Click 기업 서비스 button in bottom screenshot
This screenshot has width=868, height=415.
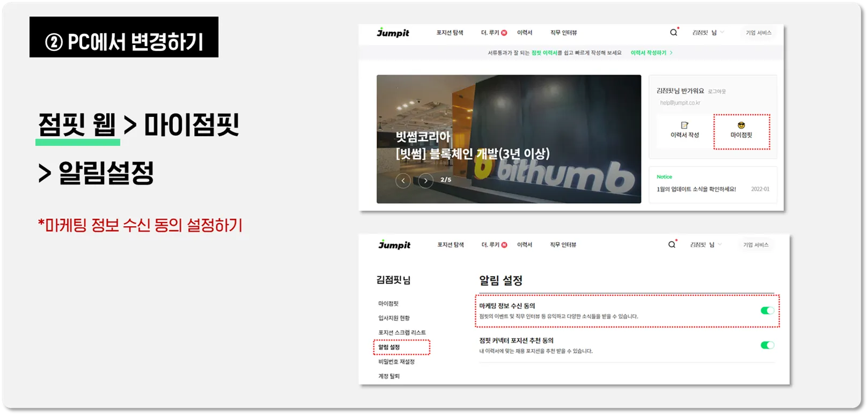(756, 244)
